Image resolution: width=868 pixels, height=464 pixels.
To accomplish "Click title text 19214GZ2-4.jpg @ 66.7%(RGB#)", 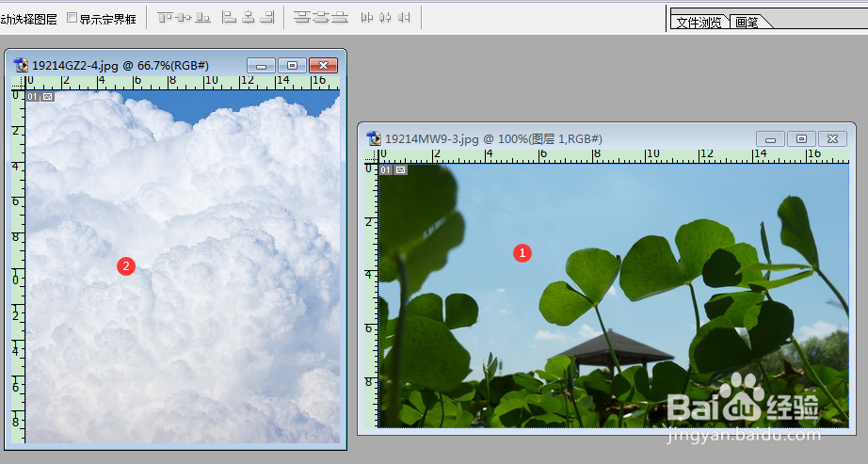I will pyautogui.click(x=121, y=65).
